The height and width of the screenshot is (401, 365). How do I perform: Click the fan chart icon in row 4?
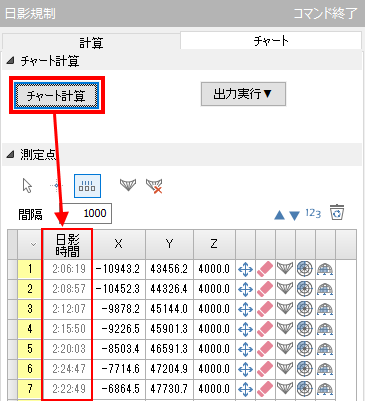(285, 328)
